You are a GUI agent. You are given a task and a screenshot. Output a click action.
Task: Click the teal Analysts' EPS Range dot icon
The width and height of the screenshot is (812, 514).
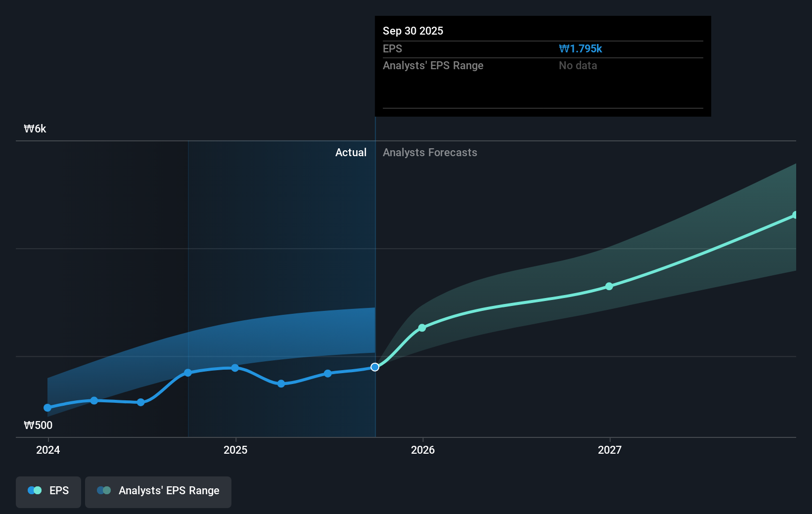103,490
